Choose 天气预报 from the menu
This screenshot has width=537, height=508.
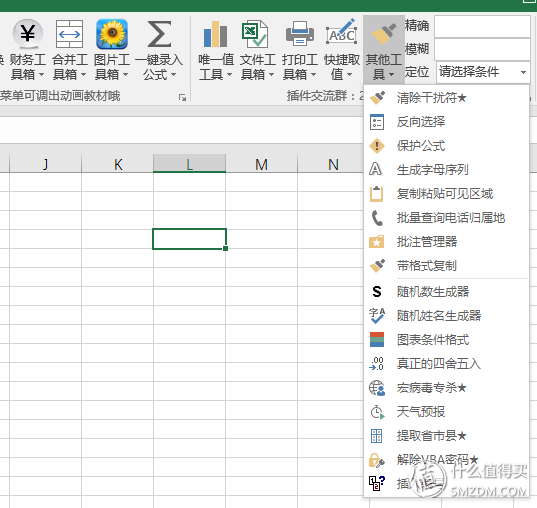446,412
